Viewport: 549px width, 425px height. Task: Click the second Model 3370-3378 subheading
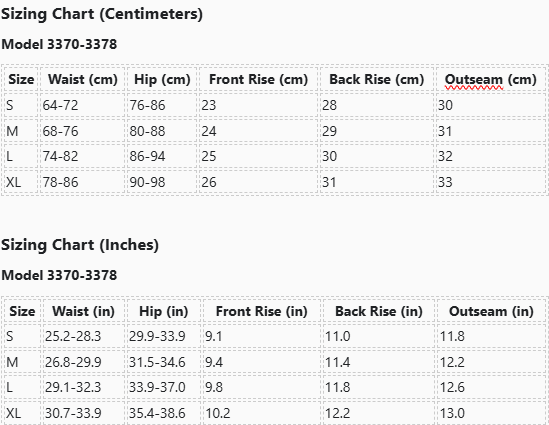[59, 275]
